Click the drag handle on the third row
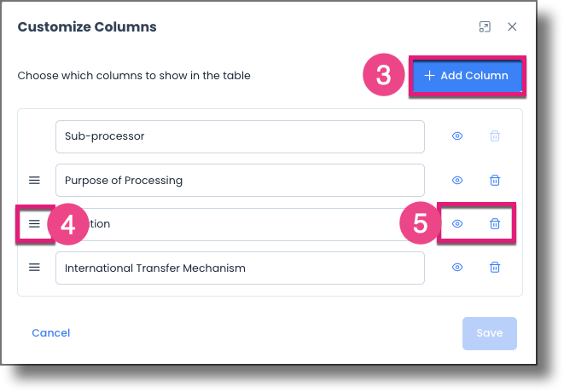Screen dimensions: 564x392 click(35, 224)
